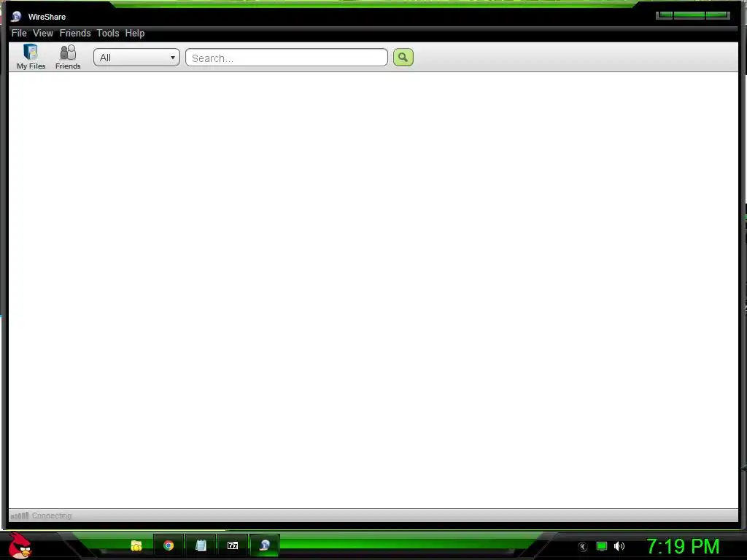
Task: Click the WireShare icon in the title bar
Action: (16, 17)
